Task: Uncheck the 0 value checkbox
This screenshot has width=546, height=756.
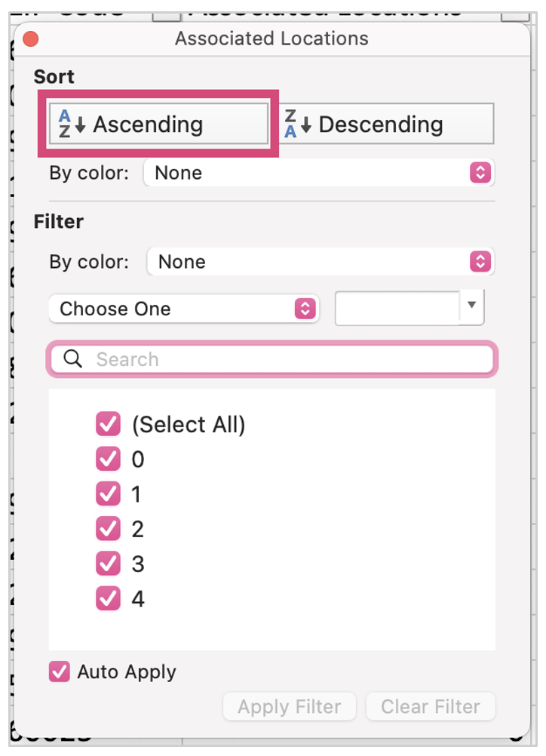Action: pos(109,459)
